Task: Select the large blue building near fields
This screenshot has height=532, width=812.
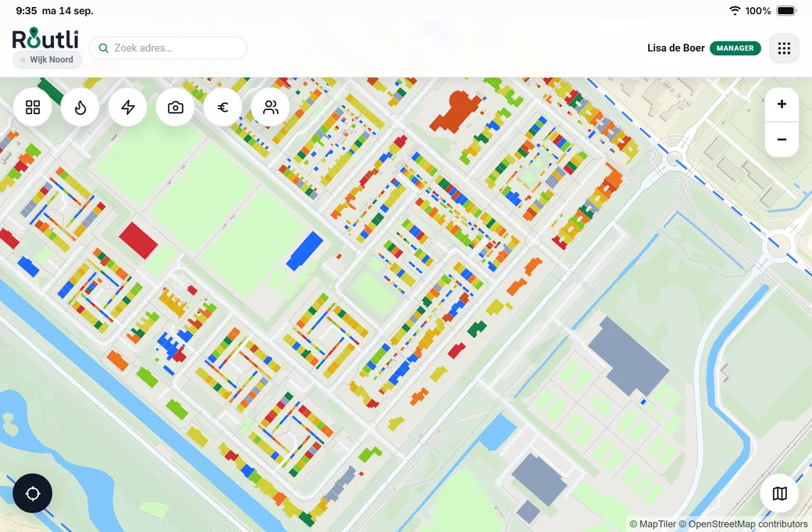Action: coord(304,251)
